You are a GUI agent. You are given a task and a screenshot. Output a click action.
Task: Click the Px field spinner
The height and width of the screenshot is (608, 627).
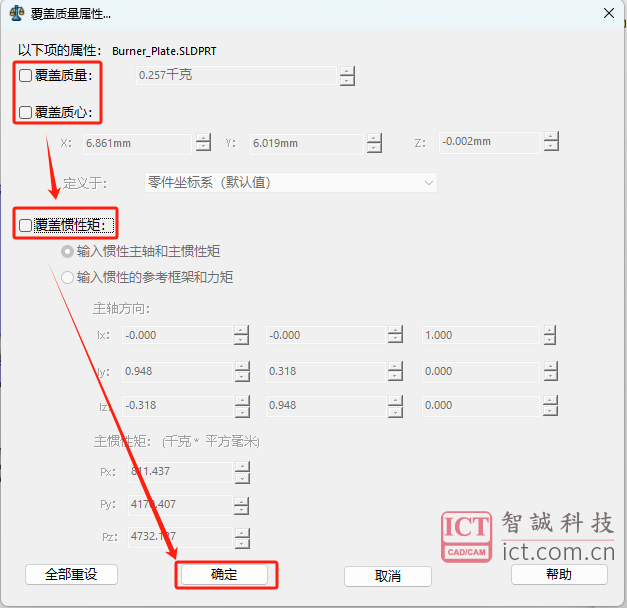(x=242, y=472)
